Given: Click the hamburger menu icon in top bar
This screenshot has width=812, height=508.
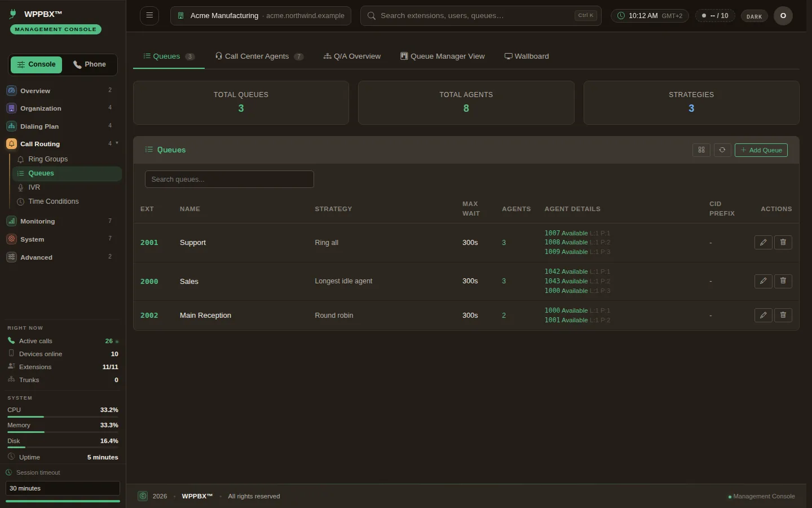Looking at the screenshot, I should [x=149, y=15].
